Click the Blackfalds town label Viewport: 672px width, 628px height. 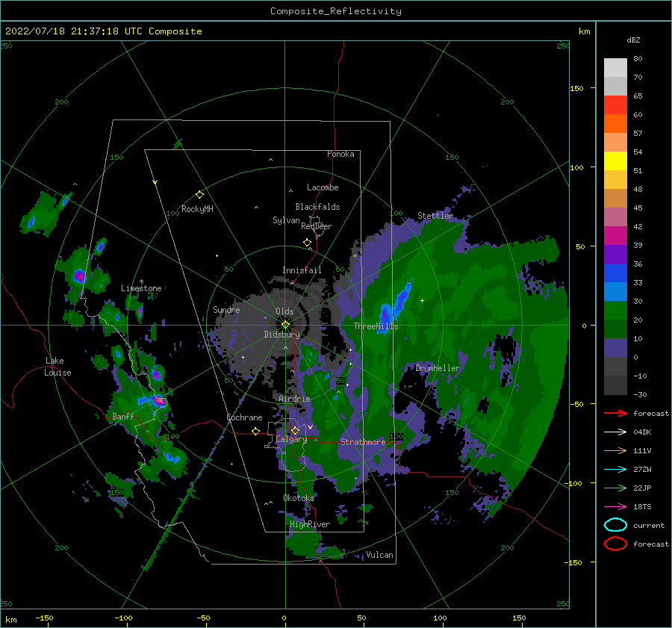[317, 207]
